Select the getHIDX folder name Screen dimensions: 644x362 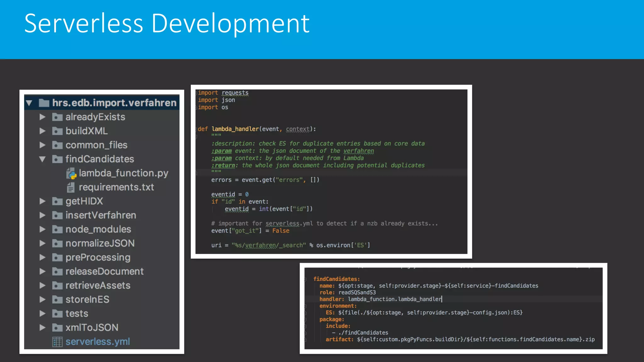(x=84, y=201)
